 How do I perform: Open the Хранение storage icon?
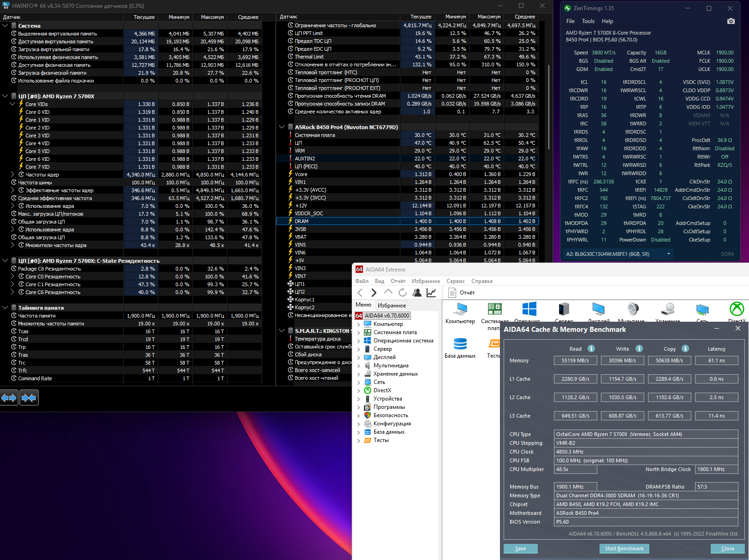[x=668, y=309]
